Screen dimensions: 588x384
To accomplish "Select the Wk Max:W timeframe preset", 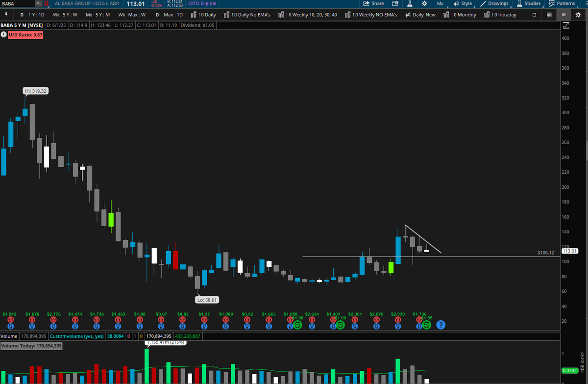I will pyautogui.click(x=132, y=15).
